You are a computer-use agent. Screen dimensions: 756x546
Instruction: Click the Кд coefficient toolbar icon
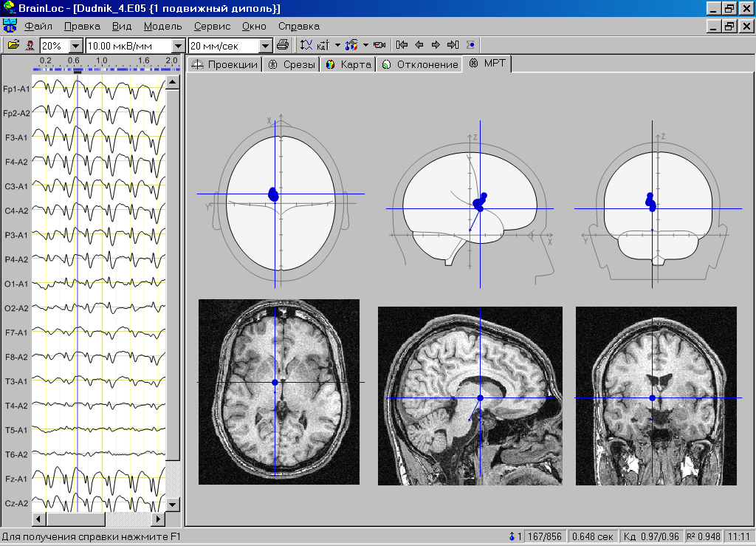pyautogui.click(x=323, y=45)
